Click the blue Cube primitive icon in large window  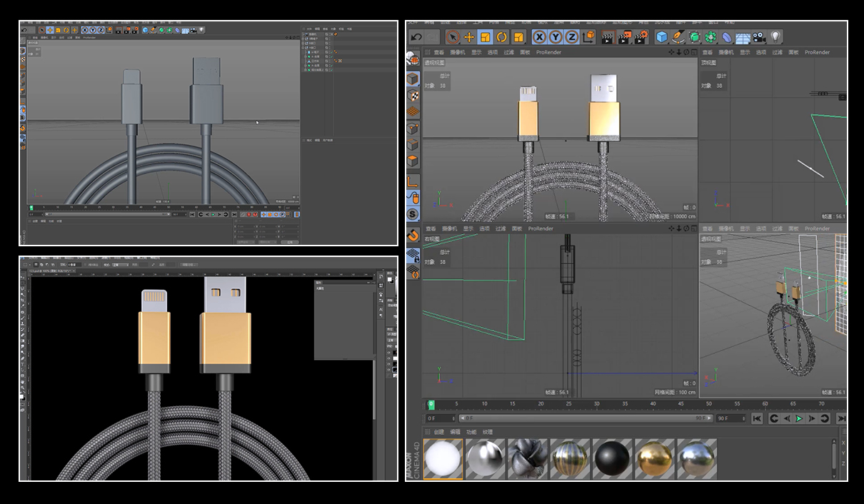pyautogui.click(x=663, y=36)
